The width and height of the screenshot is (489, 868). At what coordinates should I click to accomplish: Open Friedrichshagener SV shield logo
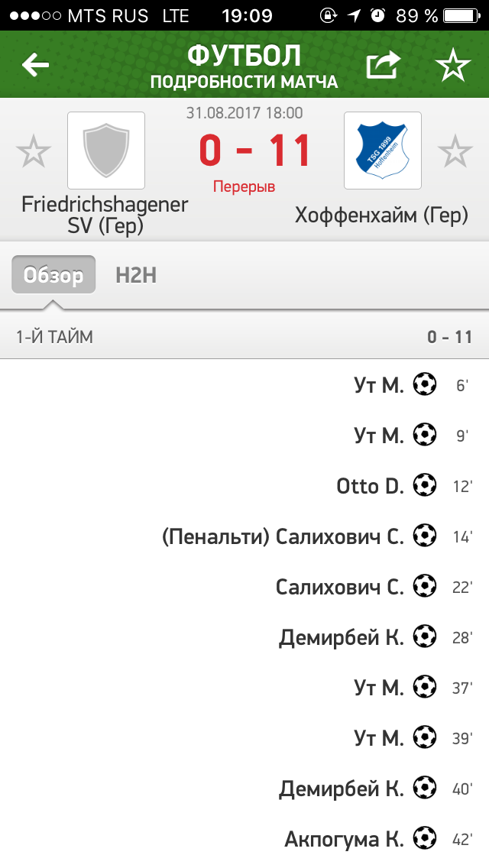coord(105,151)
